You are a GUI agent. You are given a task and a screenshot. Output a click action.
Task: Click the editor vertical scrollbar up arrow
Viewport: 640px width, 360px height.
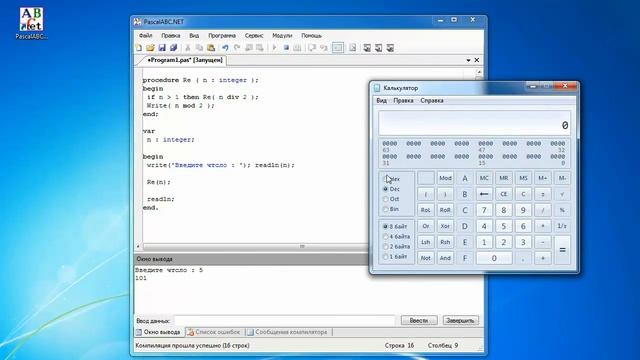[x=479, y=72]
